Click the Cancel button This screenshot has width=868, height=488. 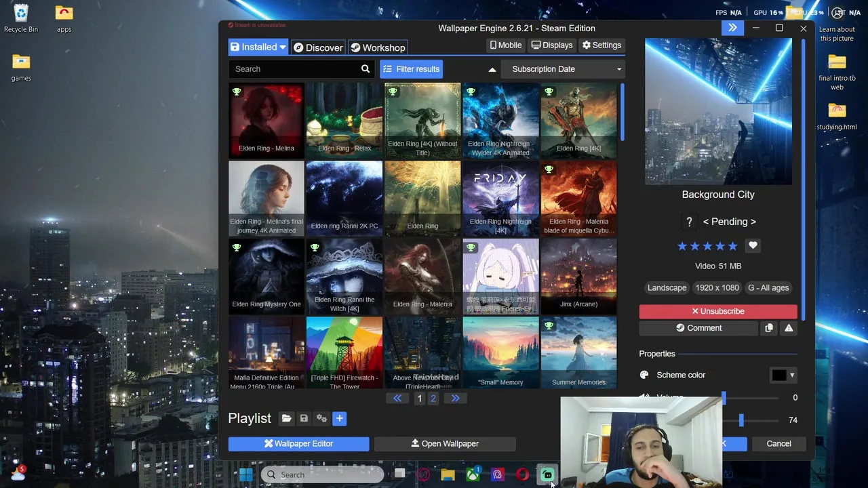[778, 443]
